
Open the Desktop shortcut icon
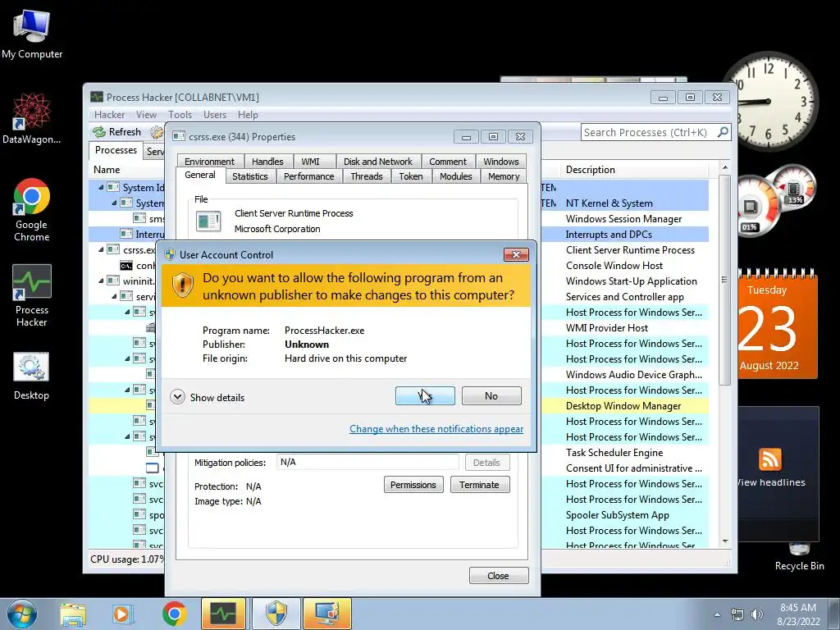(x=31, y=376)
